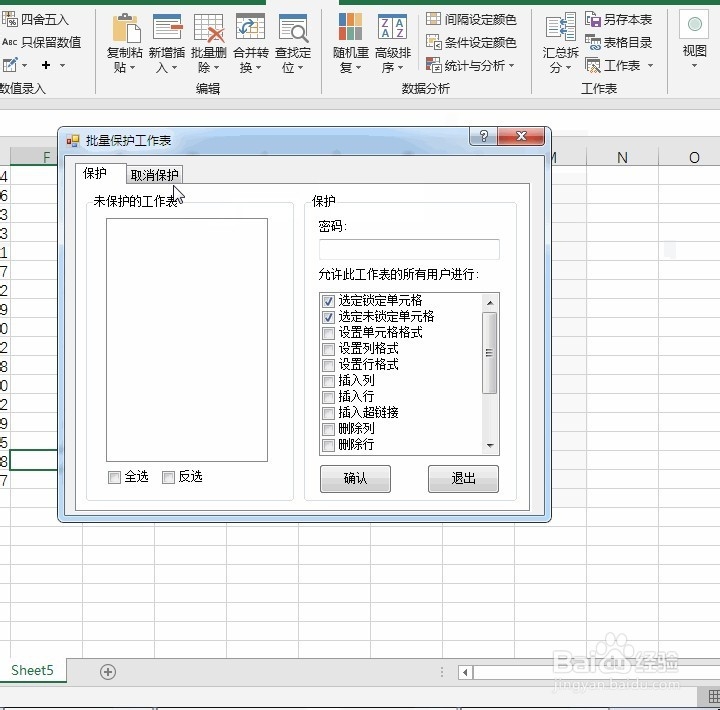720x710 pixels.
Task: Select column N header
Action: 622,158
